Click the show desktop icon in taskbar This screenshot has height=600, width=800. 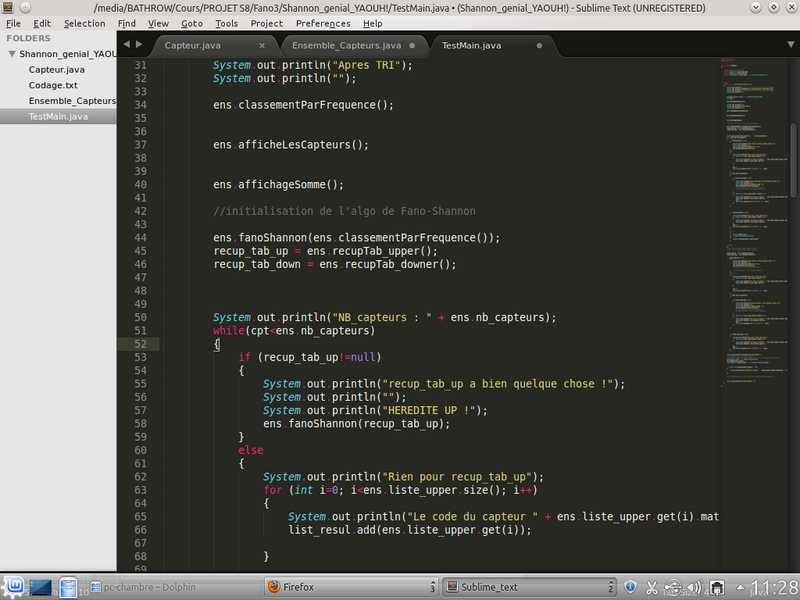point(41,587)
